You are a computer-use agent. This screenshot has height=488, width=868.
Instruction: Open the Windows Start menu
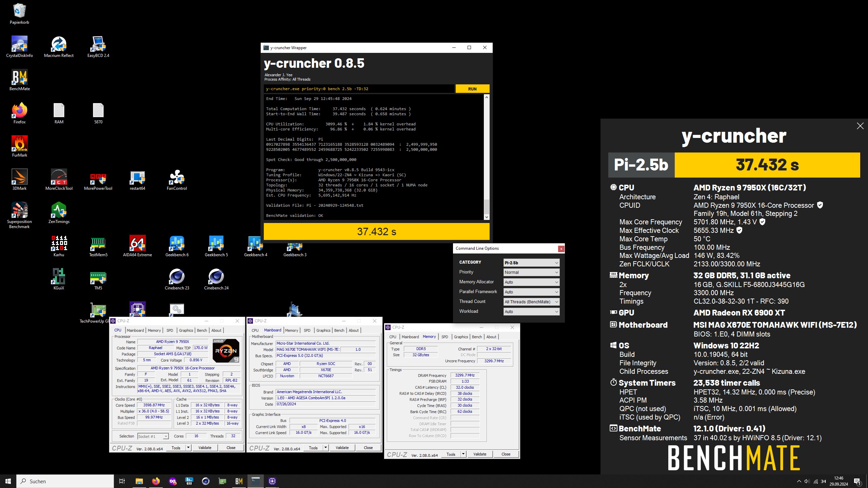point(8,481)
